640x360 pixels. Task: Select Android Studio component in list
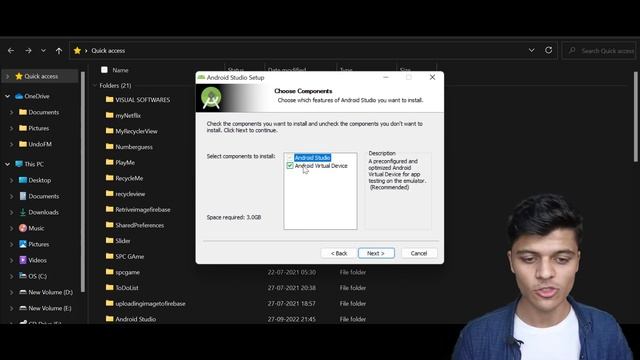point(312,158)
